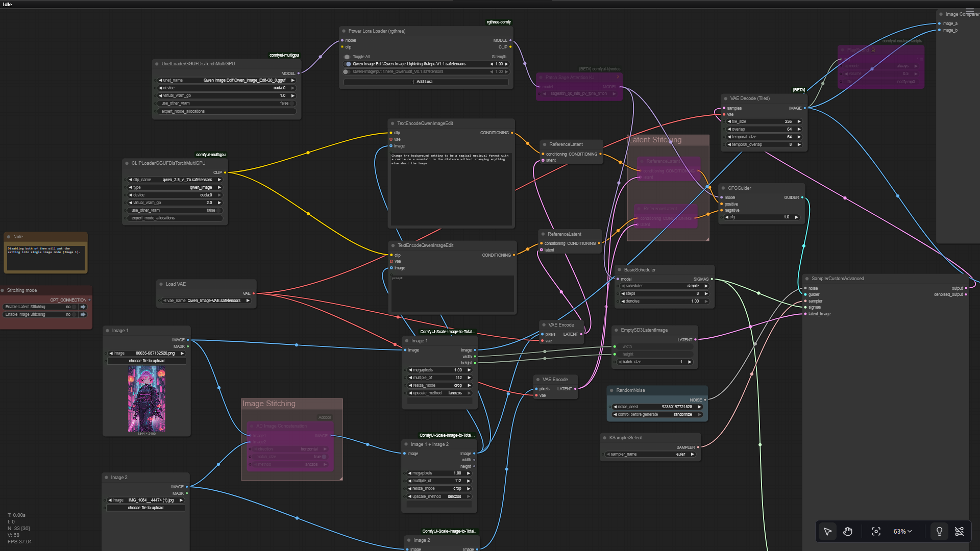Click choose file to upload in Image 1

[146, 361]
